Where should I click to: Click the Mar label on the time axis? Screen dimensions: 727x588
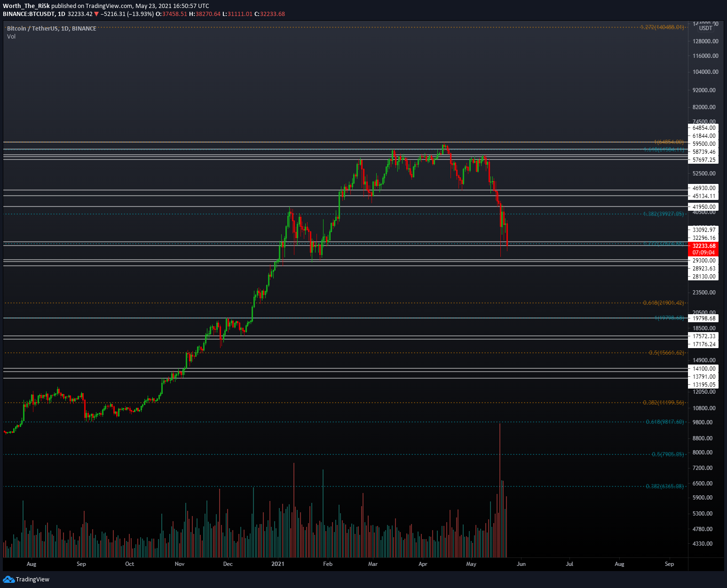coord(373,564)
